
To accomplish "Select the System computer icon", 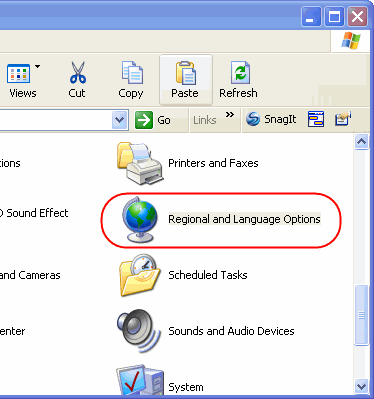I will coord(140,381).
